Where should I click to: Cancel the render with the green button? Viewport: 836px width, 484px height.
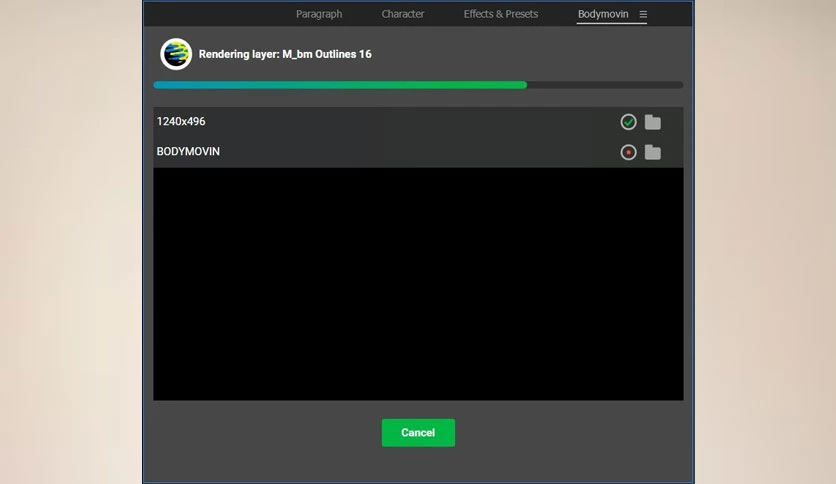point(418,433)
